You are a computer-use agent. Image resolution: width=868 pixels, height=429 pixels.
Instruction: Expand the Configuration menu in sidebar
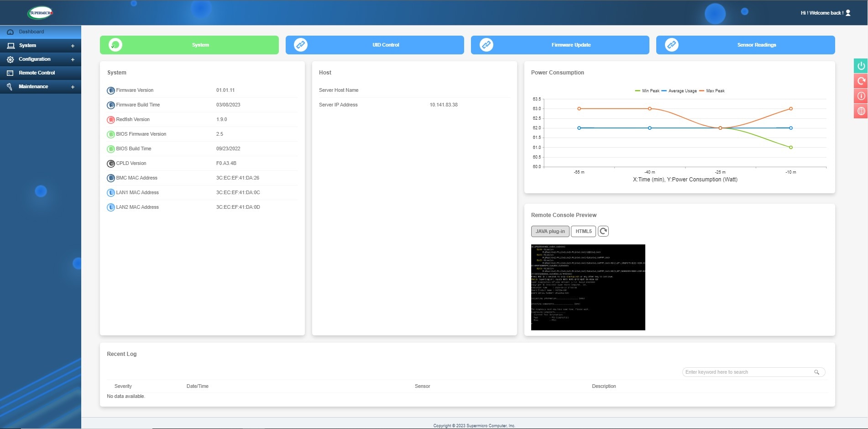73,59
